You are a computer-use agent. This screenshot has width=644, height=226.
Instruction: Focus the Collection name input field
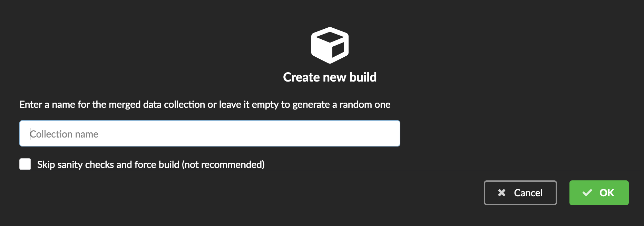pos(210,133)
